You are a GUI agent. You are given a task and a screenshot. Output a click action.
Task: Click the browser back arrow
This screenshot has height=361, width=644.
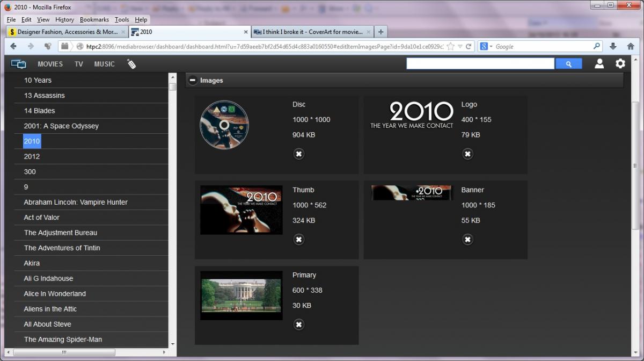coord(13,47)
